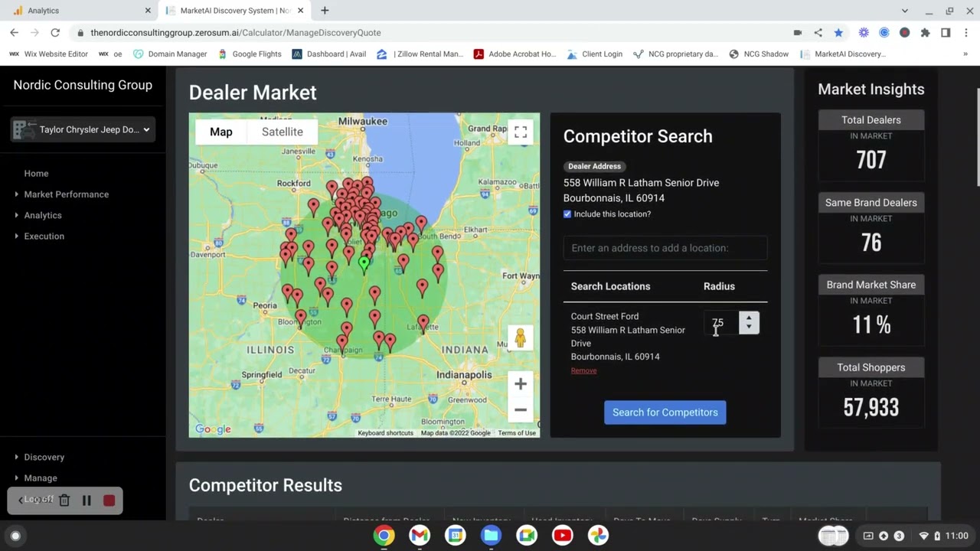Image resolution: width=980 pixels, height=551 pixels.
Task: Expand the Market Performance menu
Action: (x=66, y=194)
